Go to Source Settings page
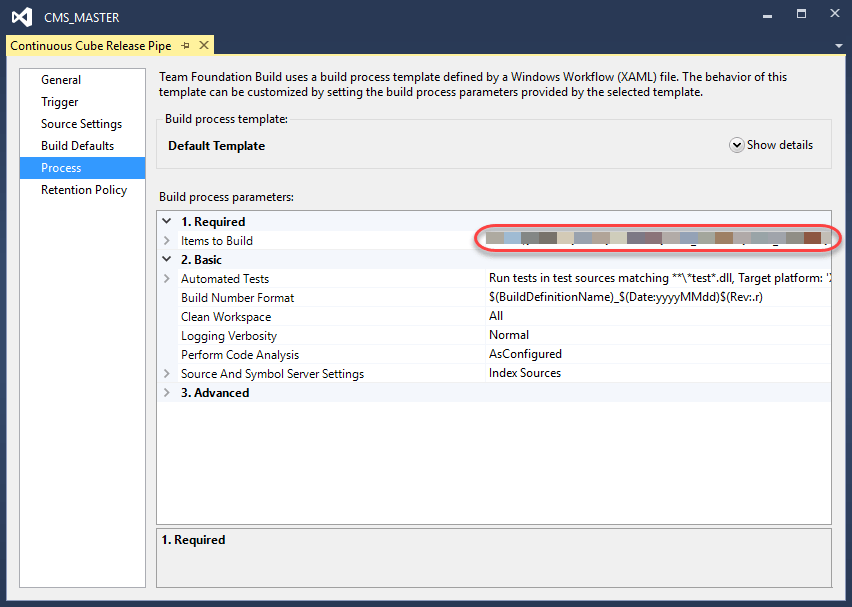This screenshot has height=607, width=852. pyautogui.click(x=82, y=124)
